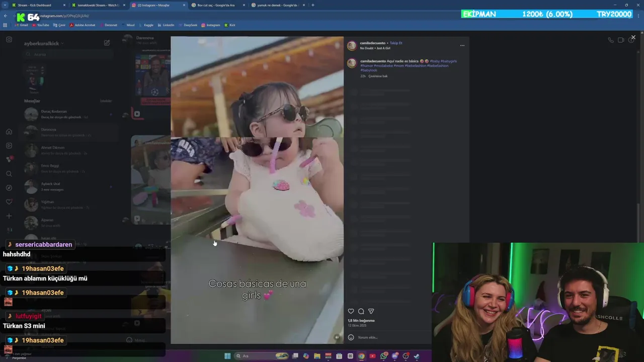Open the Alperen conversation
644x362 pixels.
[x=68, y=223]
